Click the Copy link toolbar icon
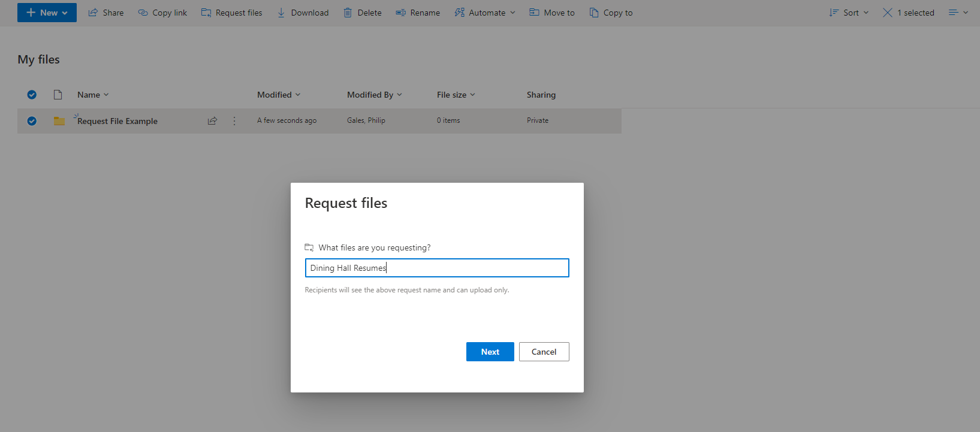This screenshot has width=980, height=432. tap(143, 13)
